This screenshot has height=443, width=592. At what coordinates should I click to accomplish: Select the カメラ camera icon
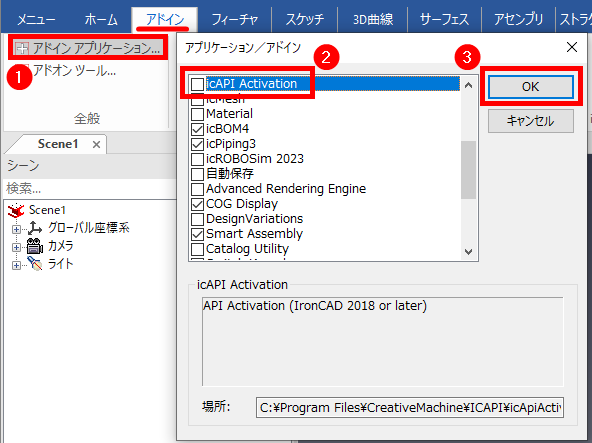pos(35,246)
